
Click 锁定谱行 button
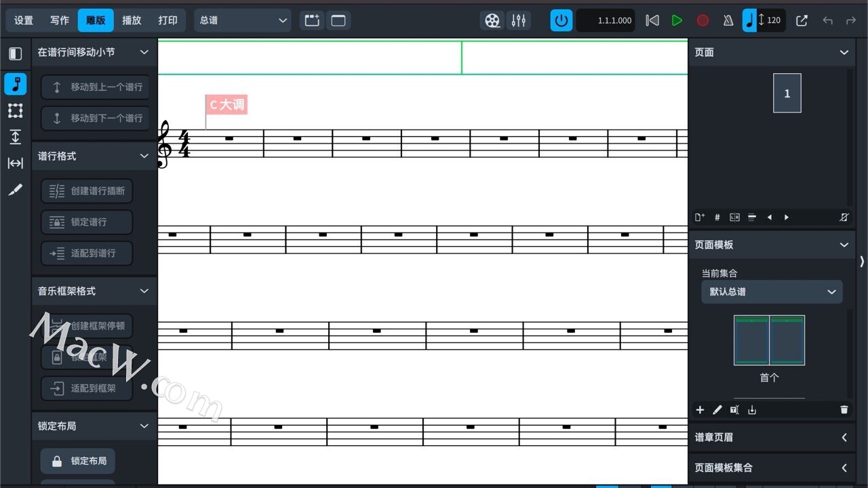click(x=87, y=222)
